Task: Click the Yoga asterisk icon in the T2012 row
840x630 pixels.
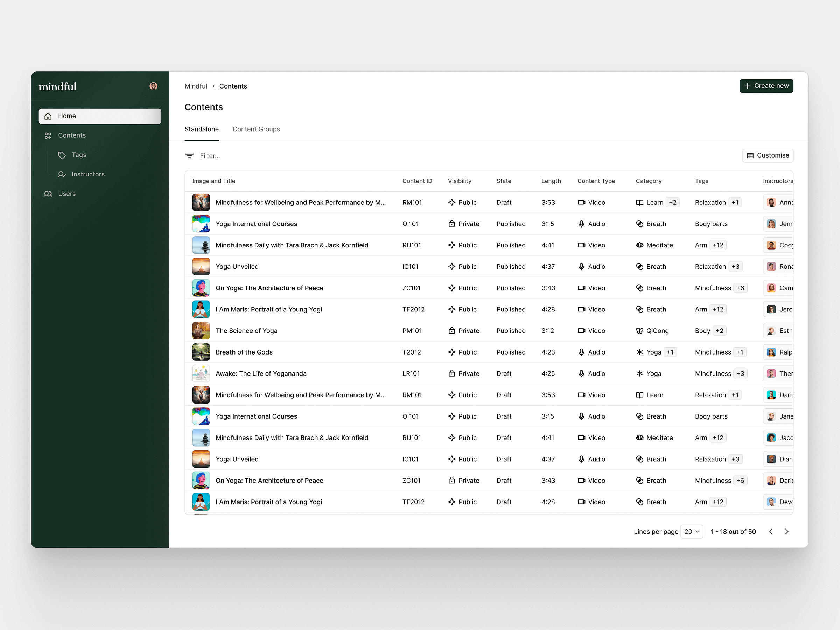Action: pos(639,352)
